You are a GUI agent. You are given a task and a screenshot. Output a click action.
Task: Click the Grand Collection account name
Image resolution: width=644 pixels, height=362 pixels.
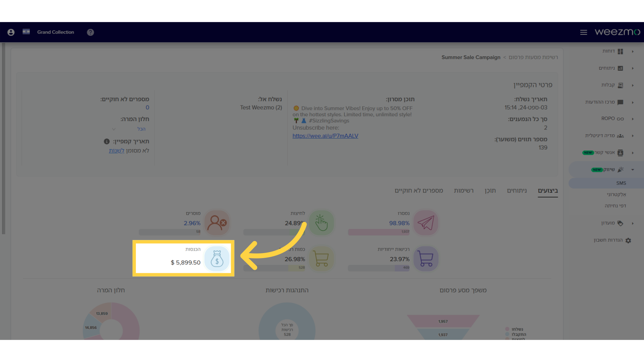pos(55,32)
